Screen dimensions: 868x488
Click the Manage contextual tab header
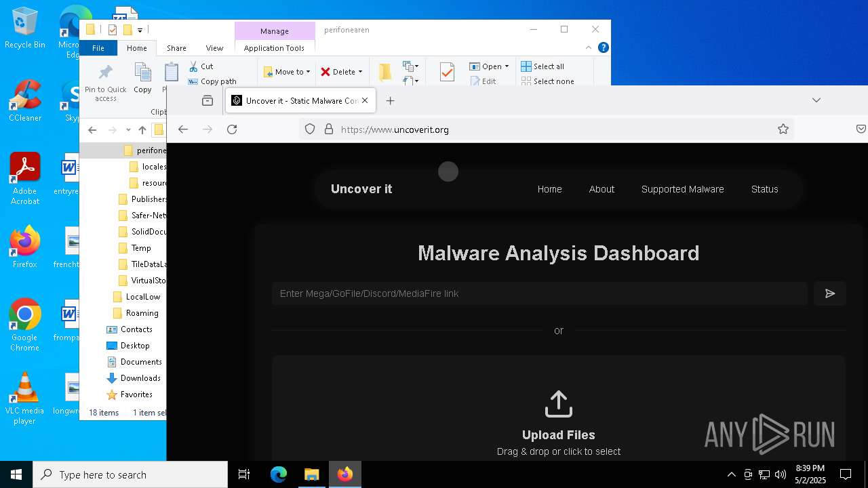pos(275,31)
